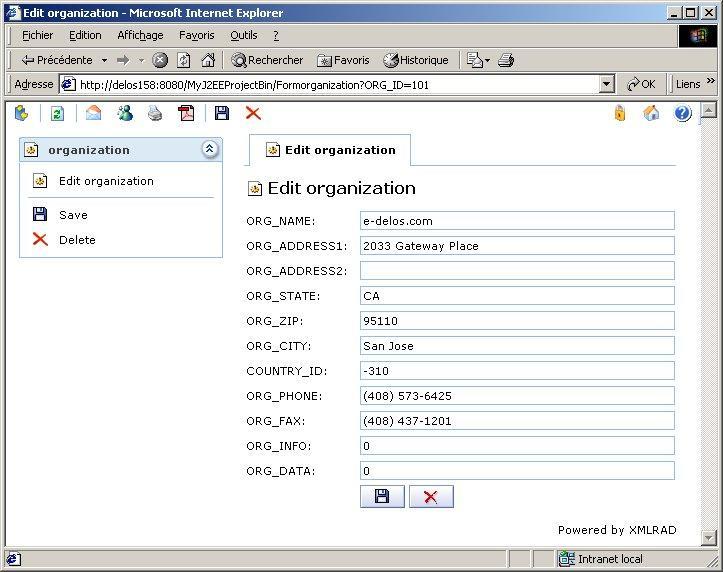
Task: Click the home icon in page toolbar
Action: click(652, 113)
